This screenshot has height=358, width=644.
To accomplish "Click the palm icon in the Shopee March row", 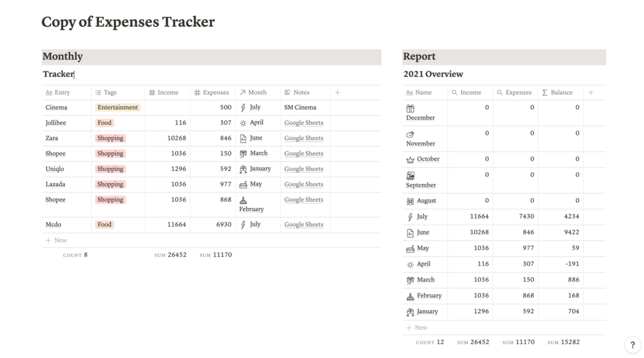I will point(243,154).
